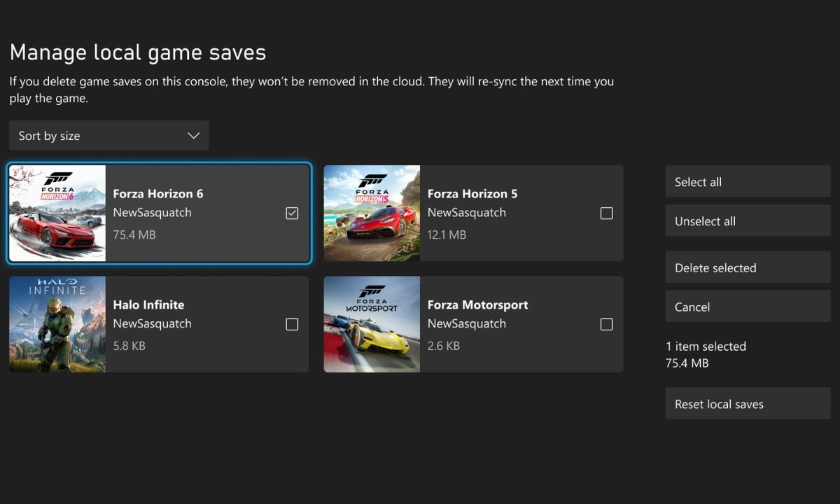Viewport: 840px width, 504px height.
Task: Select the Forza Motorsport checkbox
Action: click(606, 324)
